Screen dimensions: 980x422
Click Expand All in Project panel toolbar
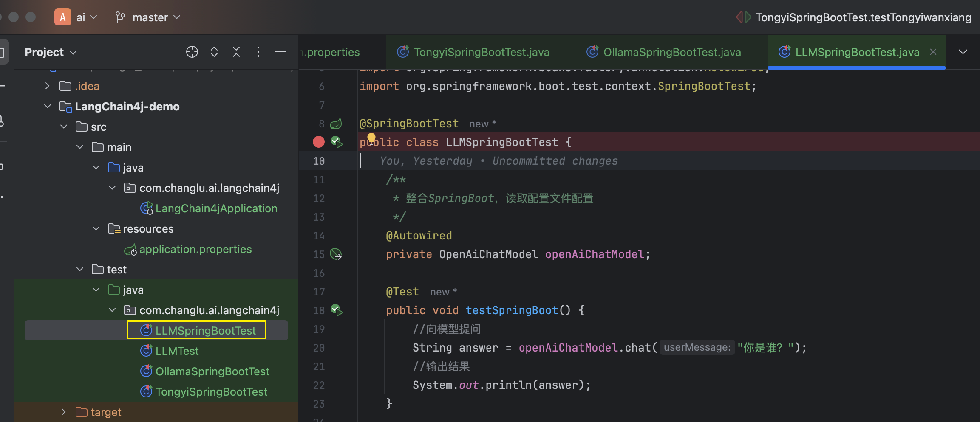pos(214,52)
